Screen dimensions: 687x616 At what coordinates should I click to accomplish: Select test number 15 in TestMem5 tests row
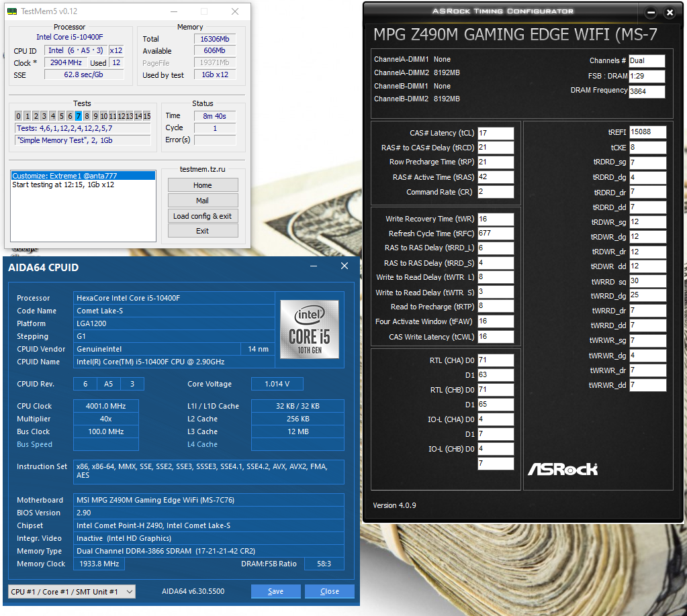[147, 116]
